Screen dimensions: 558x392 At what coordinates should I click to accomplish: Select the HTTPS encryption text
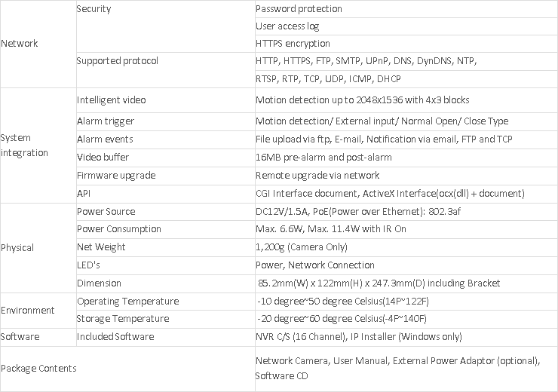point(293,44)
